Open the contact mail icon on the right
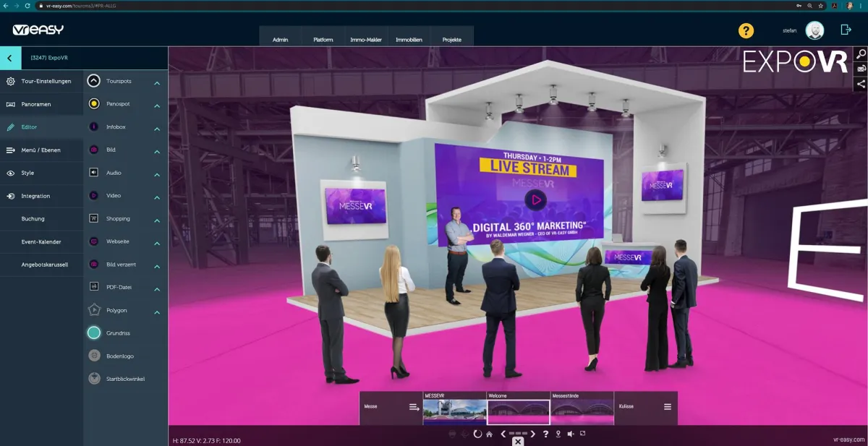Image resolution: width=868 pixels, height=446 pixels. [x=861, y=67]
